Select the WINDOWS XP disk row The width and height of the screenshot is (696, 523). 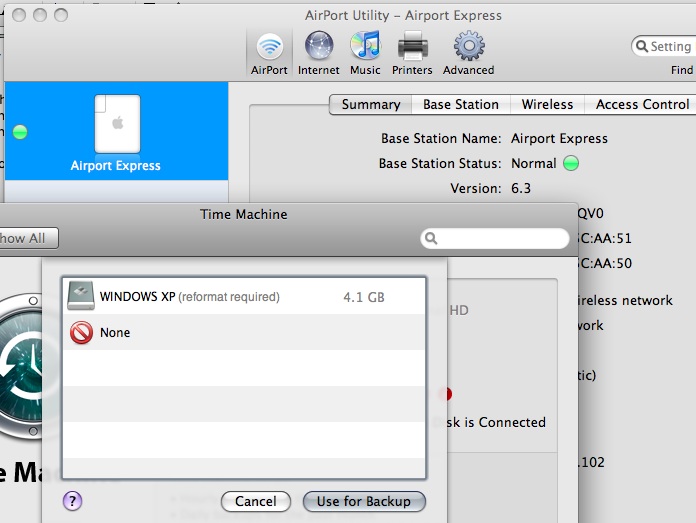(x=244, y=297)
